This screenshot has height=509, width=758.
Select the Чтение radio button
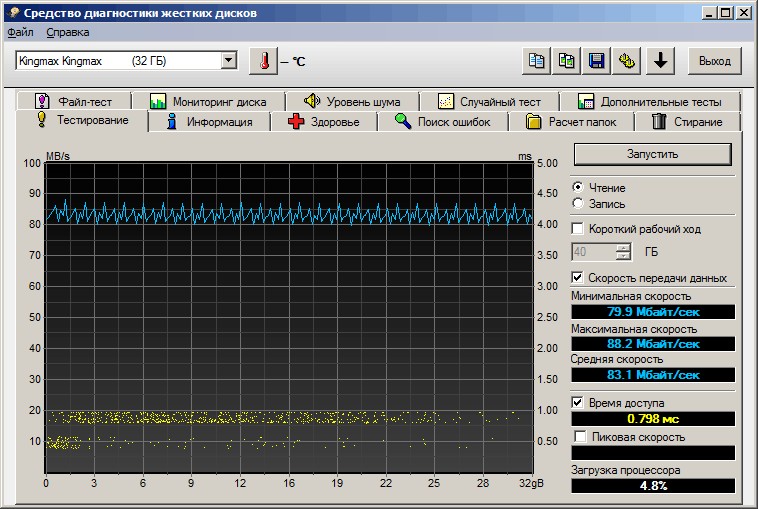(578, 188)
